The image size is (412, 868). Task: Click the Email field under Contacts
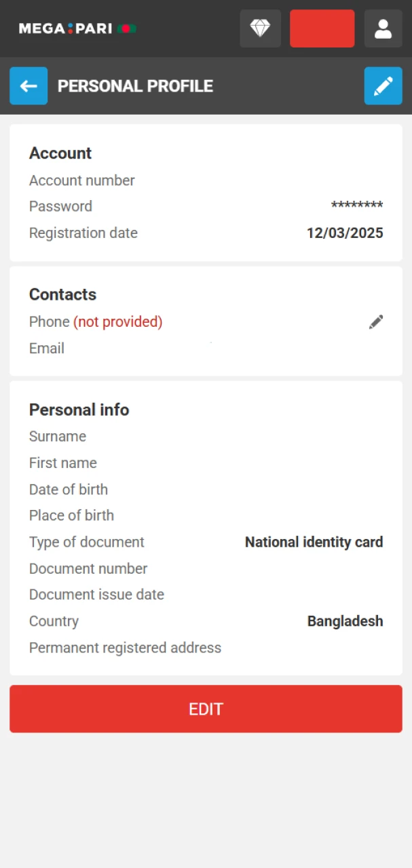(46, 348)
